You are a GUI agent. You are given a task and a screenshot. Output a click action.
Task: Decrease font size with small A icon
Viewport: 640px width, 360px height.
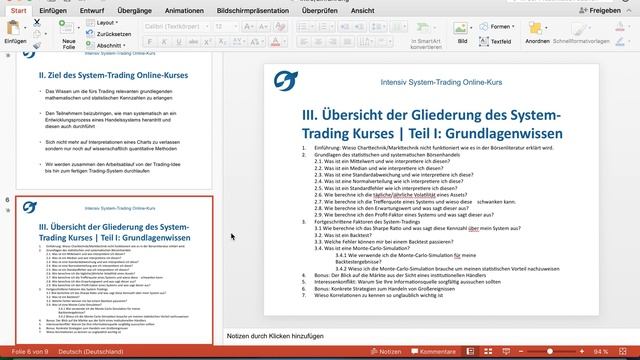[x=263, y=27]
